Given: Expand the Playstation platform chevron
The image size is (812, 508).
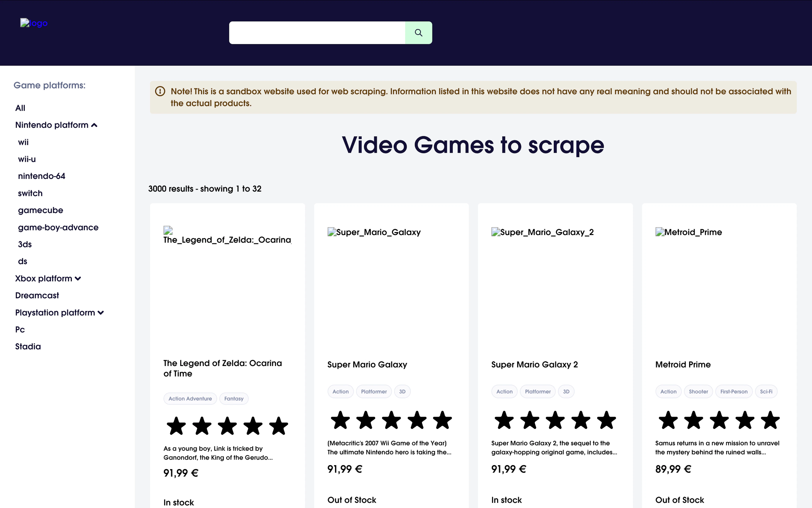Looking at the screenshot, I should 101,313.
